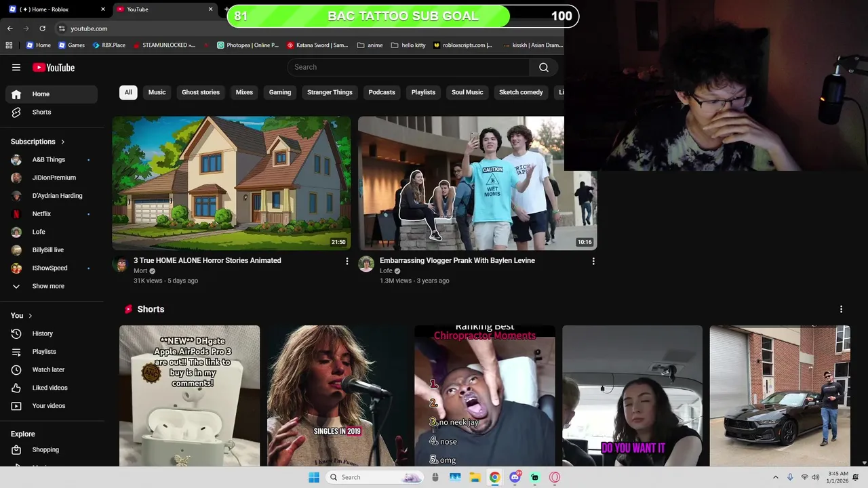The image size is (868, 488).
Task: Open Discord from the taskbar
Action: [515, 477]
